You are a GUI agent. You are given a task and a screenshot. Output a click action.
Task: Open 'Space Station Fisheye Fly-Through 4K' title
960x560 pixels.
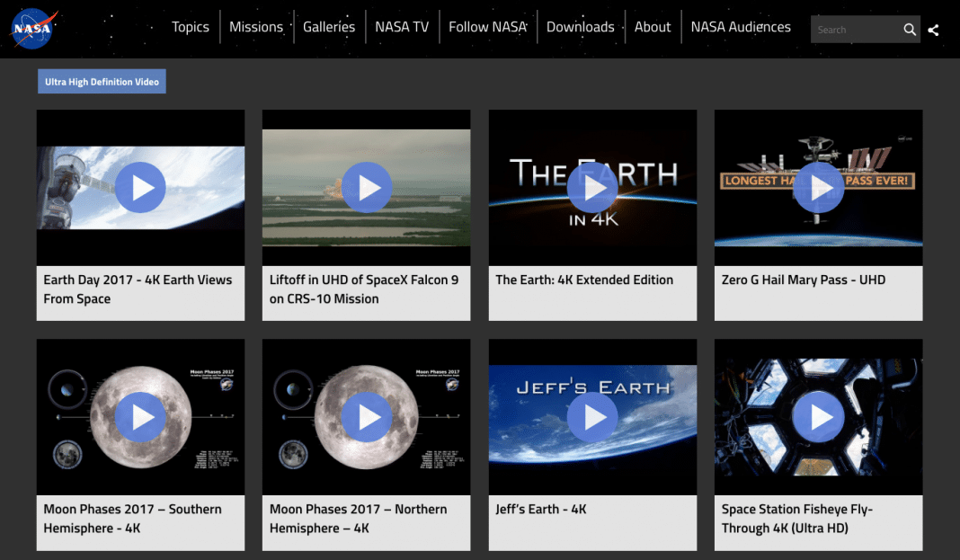click(x=797, y=519)
